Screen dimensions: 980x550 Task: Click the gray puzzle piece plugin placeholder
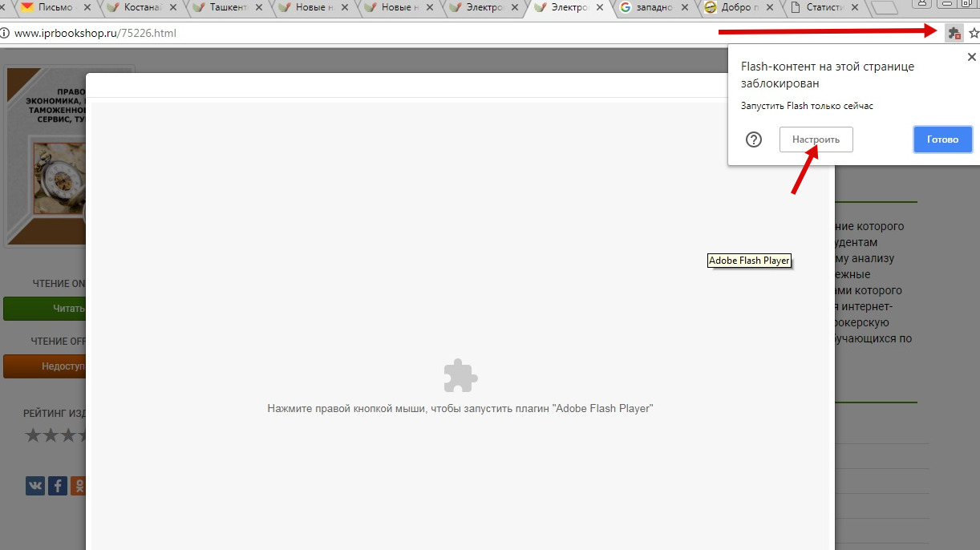point(460,376)
